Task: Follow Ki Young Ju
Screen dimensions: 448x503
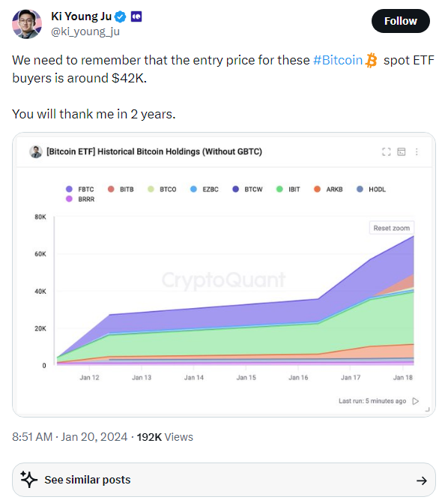Action: point(400,21)
